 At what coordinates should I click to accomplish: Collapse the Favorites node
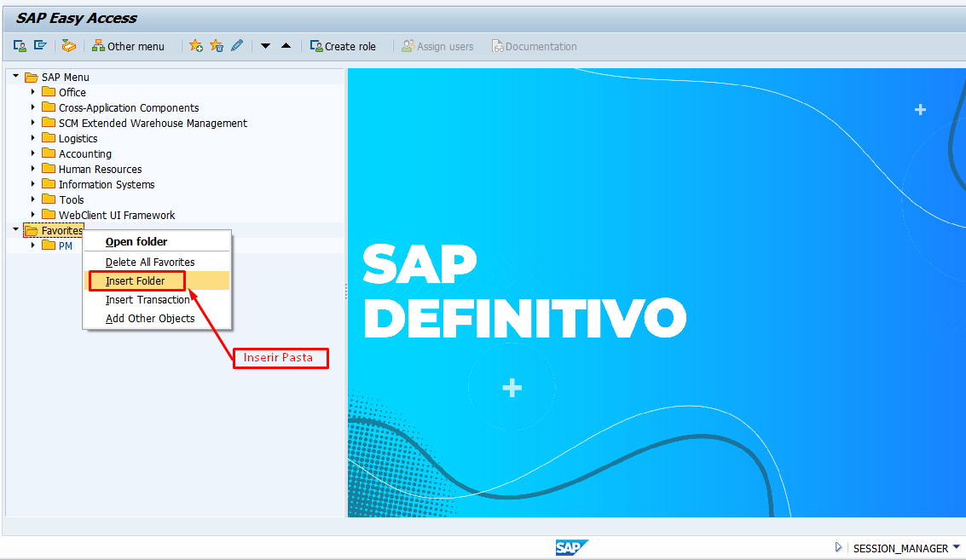16,229
